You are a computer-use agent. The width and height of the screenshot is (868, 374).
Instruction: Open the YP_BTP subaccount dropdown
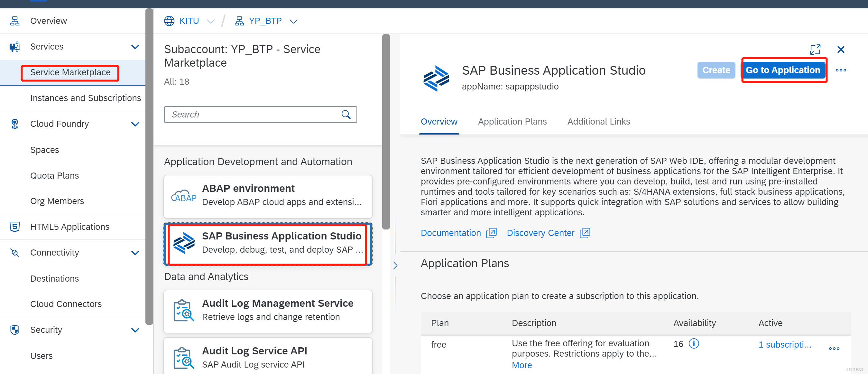(293, 21)
